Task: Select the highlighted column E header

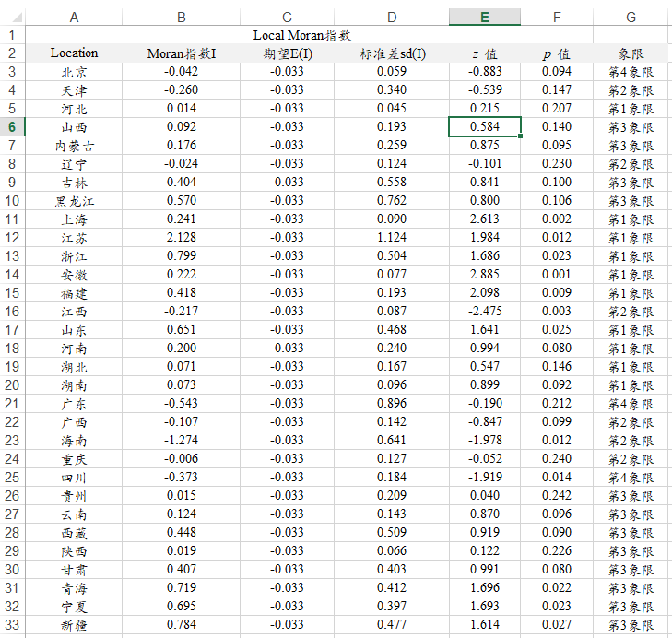Action: (x=485, y=17)
